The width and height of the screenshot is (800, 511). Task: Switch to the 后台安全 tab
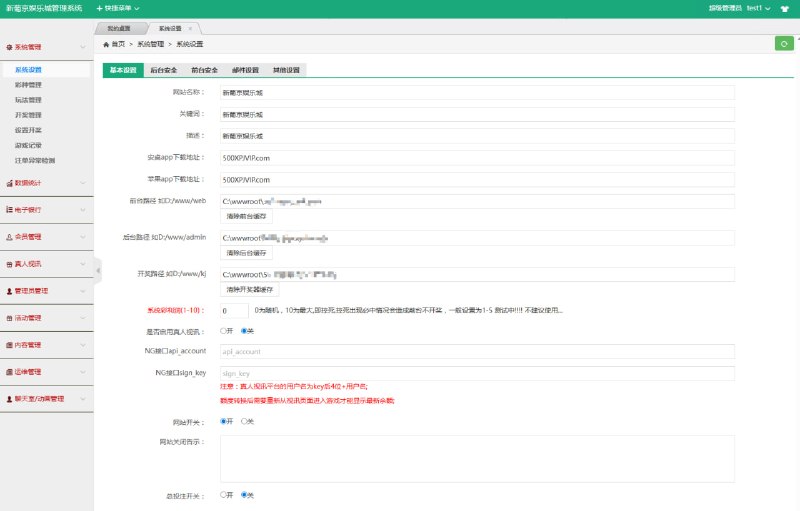(x=164, y=70)
